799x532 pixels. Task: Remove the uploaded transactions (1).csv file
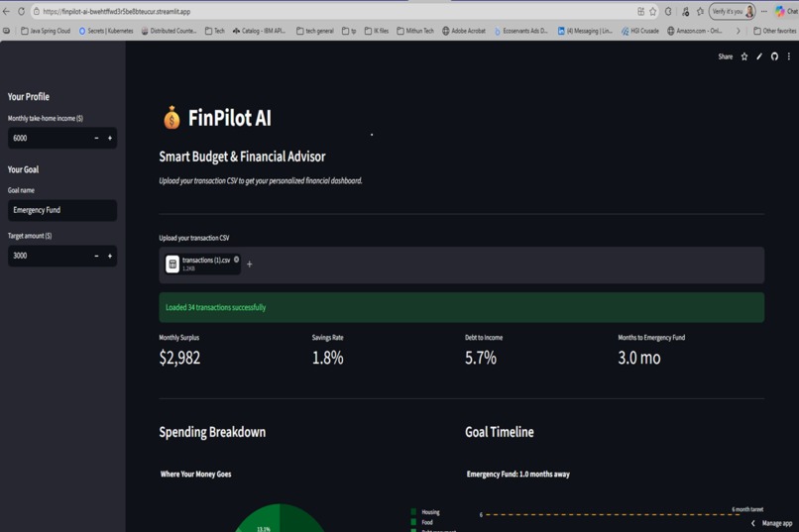tap(237, 260)
